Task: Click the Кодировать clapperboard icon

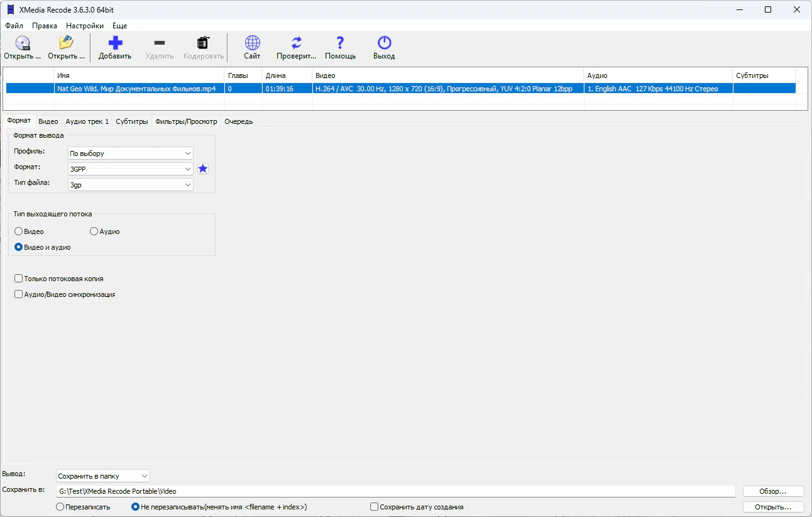Action: [x=204, y=43]
